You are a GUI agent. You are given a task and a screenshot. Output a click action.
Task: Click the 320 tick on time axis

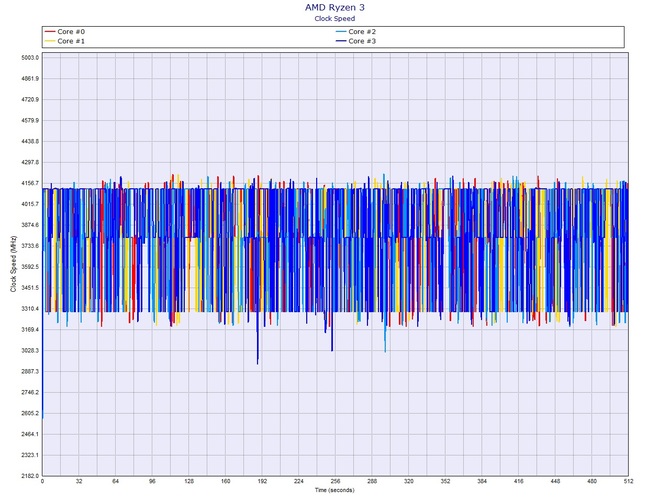tap(409, 481)
